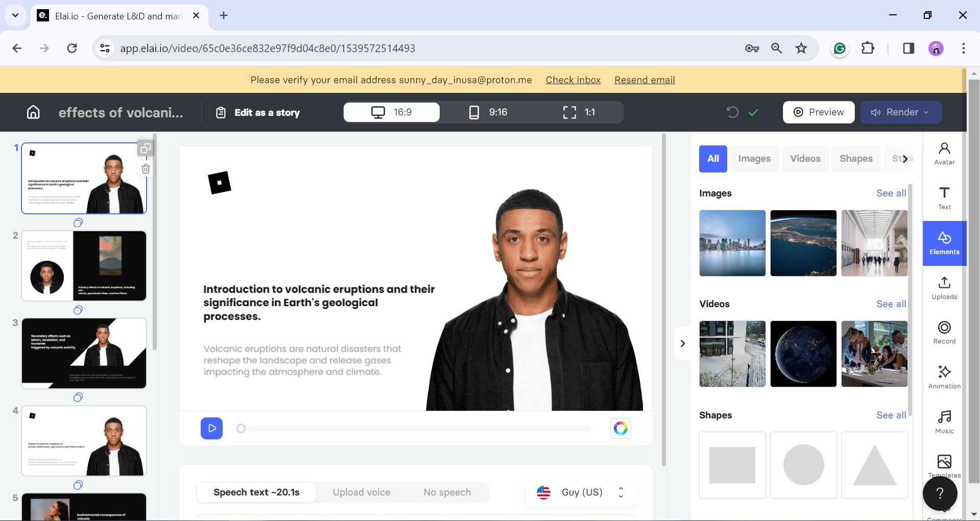Click the video title effects of volcani...
The height and width of the screenshot is (521, 980).
point(121,113)
